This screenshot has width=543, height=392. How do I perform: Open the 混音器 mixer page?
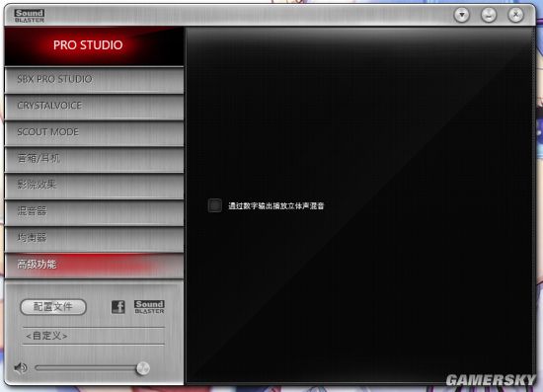coord(94,212)
